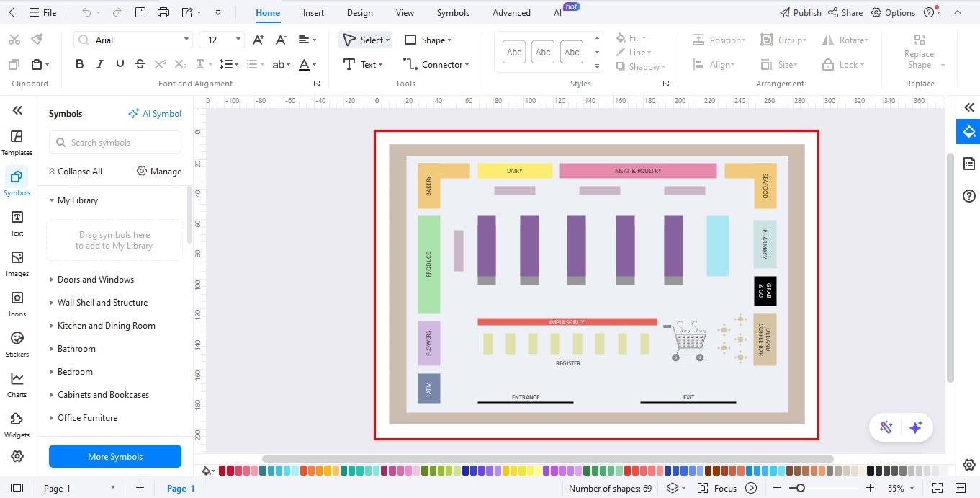Toggle Underline formatting
Image resolution: width=980 pixels, height=498 pixels.
click(120, 64)
